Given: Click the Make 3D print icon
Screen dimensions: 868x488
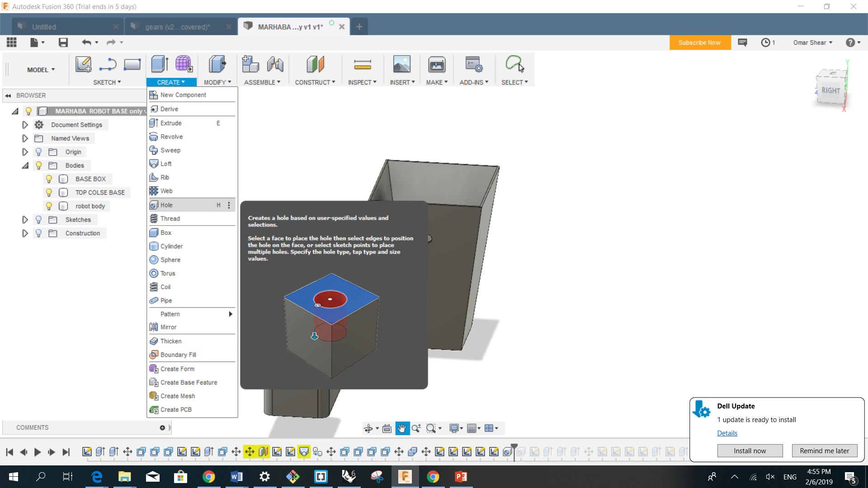Looking at the screenshot, I should tap(437, 64).
